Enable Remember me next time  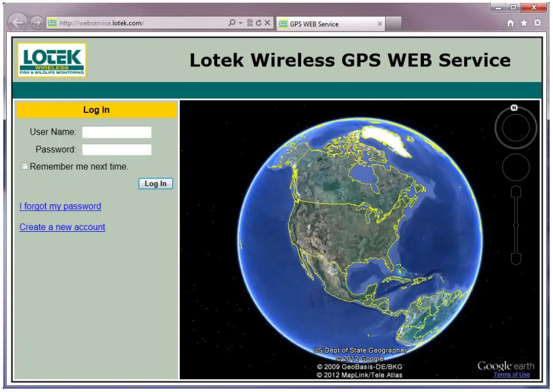pyautogui.click(x=25, y=166)
